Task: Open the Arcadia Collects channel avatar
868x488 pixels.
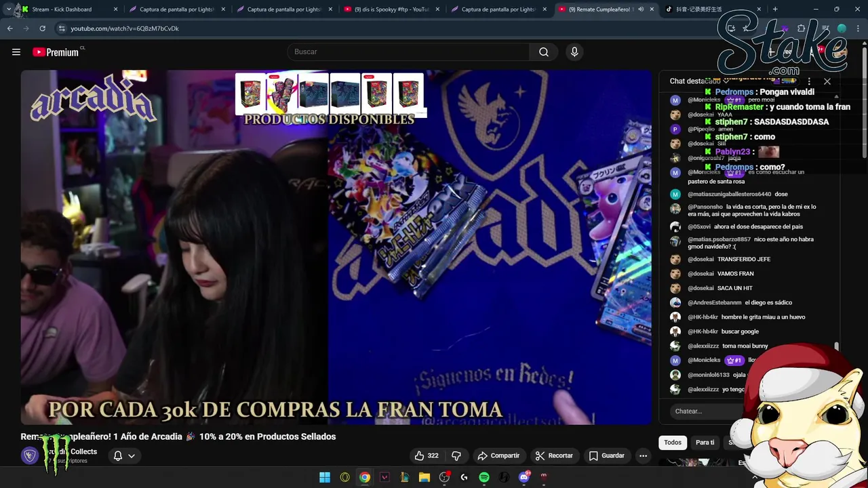Action: [30, 455]
